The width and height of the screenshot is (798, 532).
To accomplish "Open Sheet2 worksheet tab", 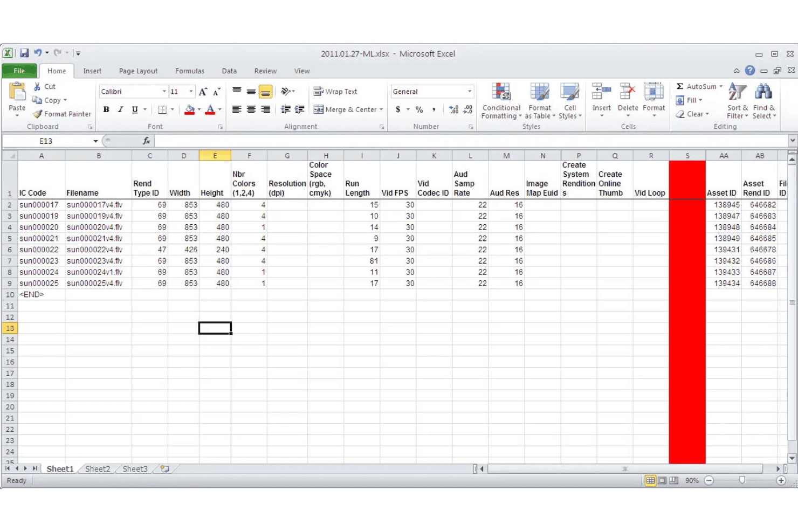I will pyautogui.click(x=98, y=469).
